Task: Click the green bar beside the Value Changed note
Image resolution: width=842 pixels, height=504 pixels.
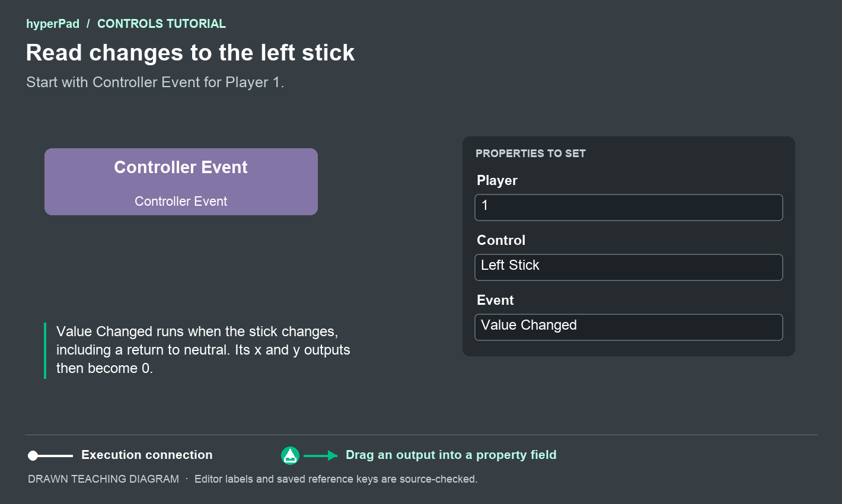Action: (45, 350)
